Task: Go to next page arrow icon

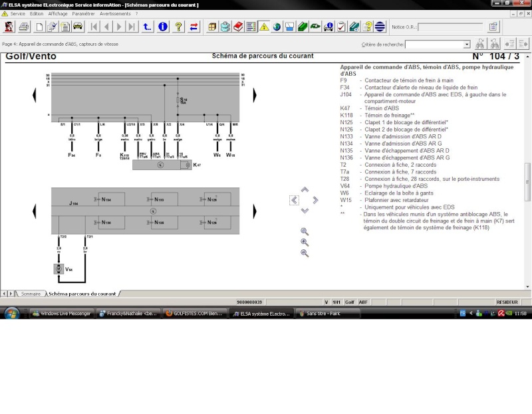Action: [x=119, y=27]
